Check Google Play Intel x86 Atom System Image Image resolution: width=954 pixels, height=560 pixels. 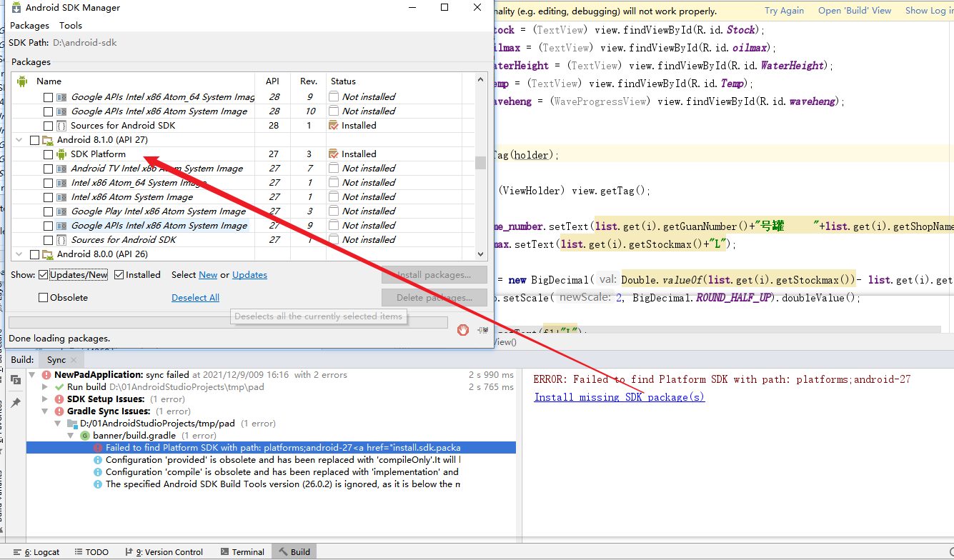[x=48, y=211]
